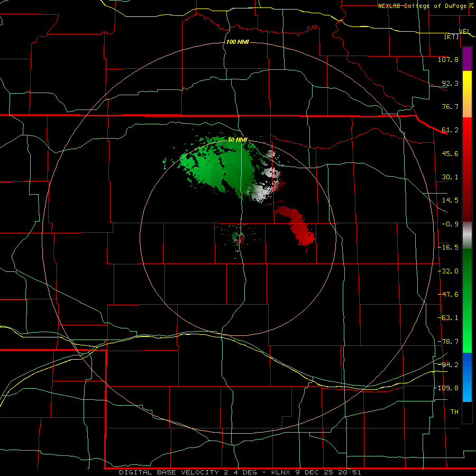Click the 92.3 value on velocity scale
Screen dimensions: 476x476
[x=450, y=83]
